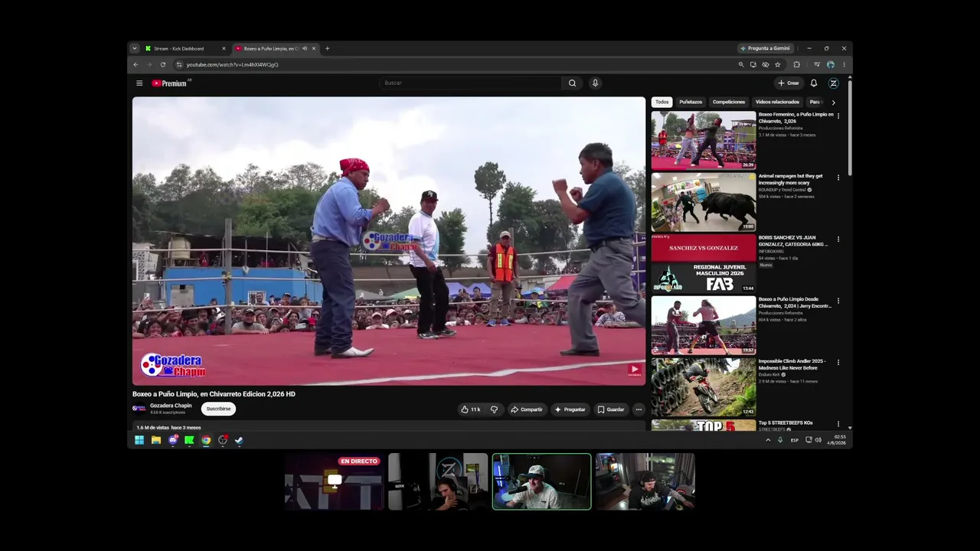Open Steam from the taskbar
Viewport: 980px width, 551px height.
click(239, 440)
